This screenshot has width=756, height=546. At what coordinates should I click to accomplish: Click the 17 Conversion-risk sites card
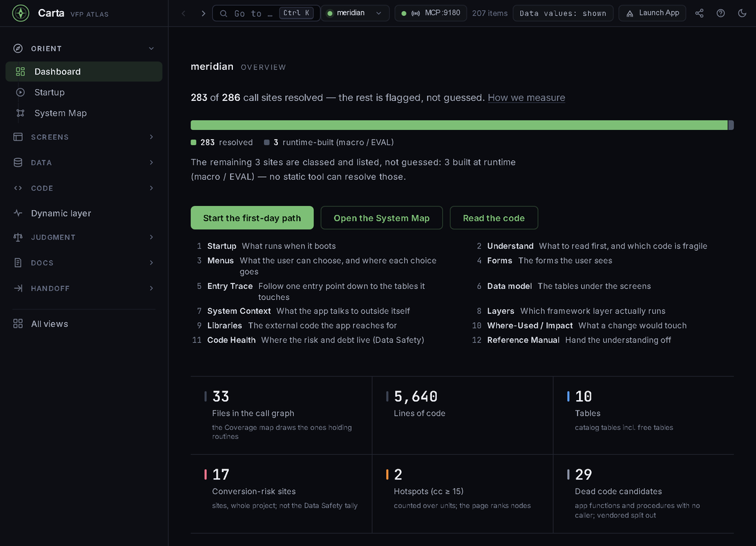[x=281, y=493]
